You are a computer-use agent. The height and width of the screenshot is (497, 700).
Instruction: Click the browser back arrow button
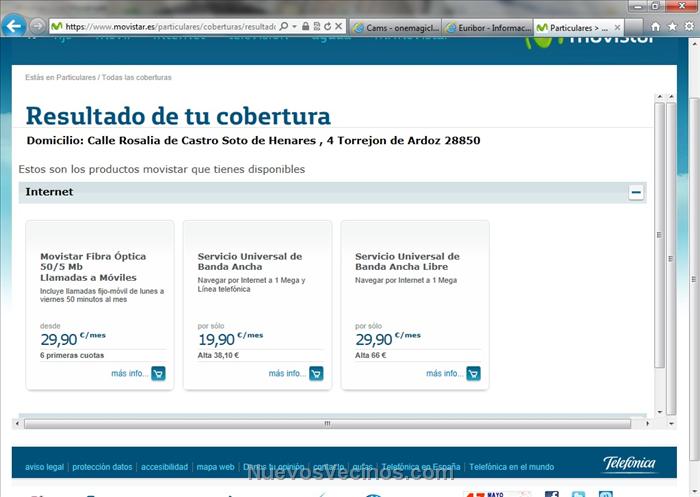(13, 27)
